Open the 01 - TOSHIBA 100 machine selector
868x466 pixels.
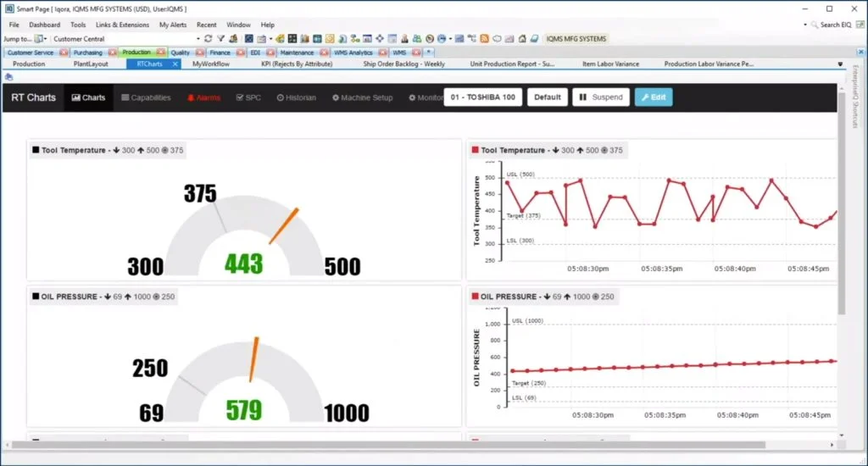point(482,97)
